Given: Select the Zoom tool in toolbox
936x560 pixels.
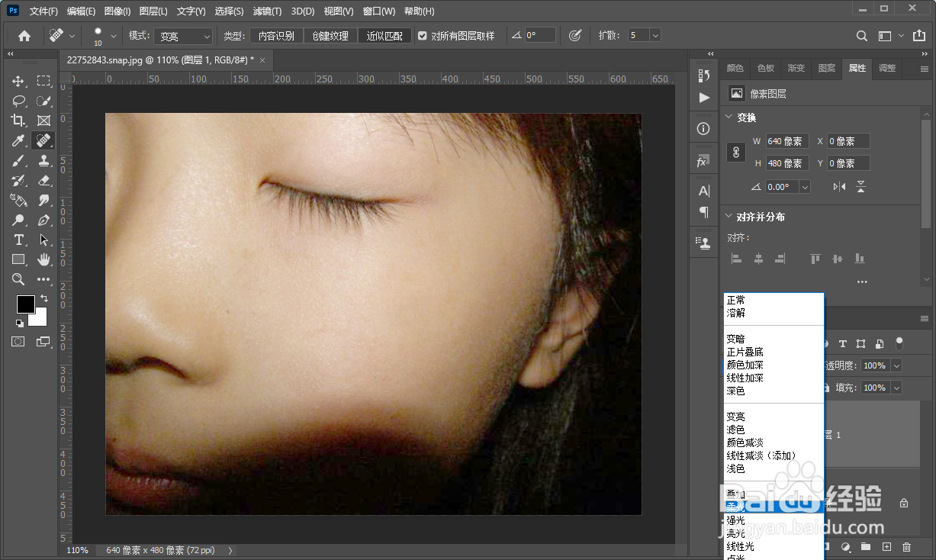Looking at the screenshot, I should point(18,279).
